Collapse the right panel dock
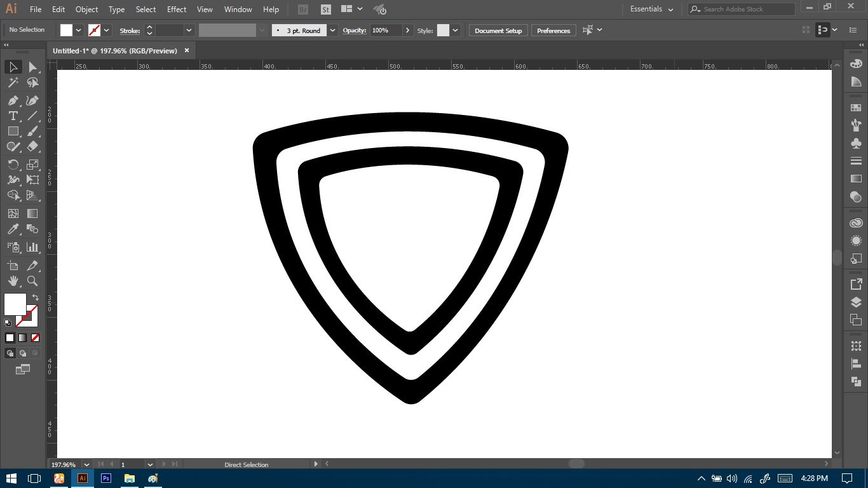This screenshot has height=488, width=868. 860,45
